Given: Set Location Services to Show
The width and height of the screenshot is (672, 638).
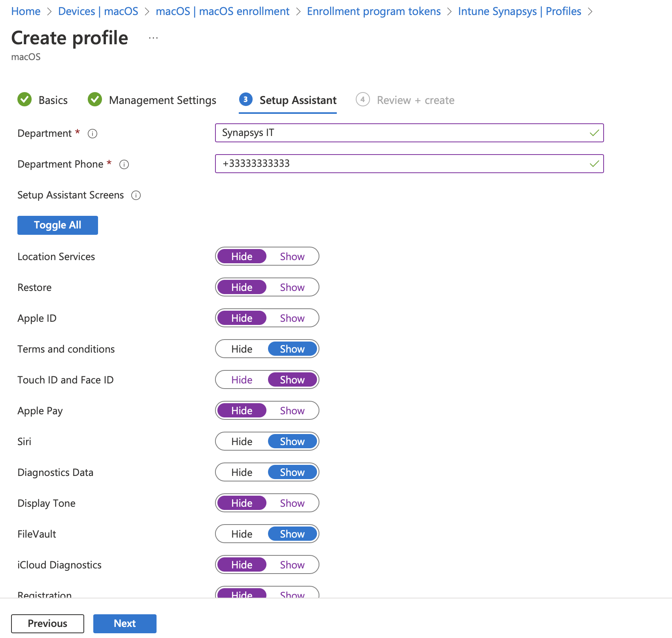Looking at the screenshot, I should tap(292, 257).
